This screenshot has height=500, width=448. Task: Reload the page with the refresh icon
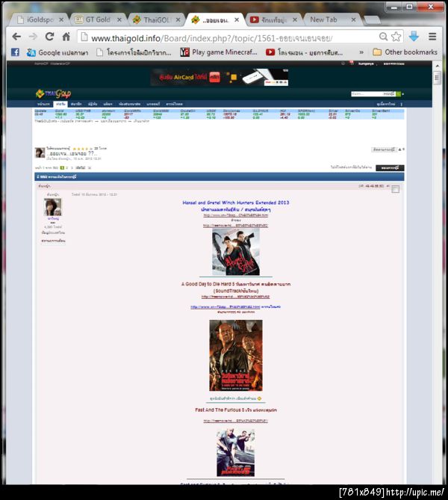(49, 37)
